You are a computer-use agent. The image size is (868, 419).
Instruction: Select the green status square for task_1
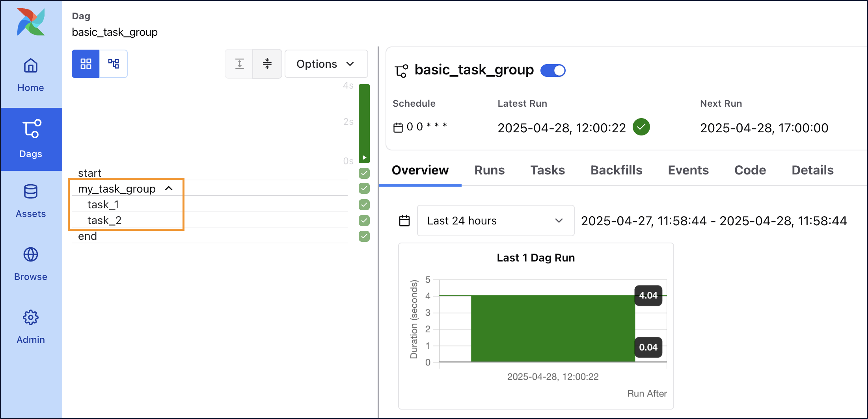363,205
